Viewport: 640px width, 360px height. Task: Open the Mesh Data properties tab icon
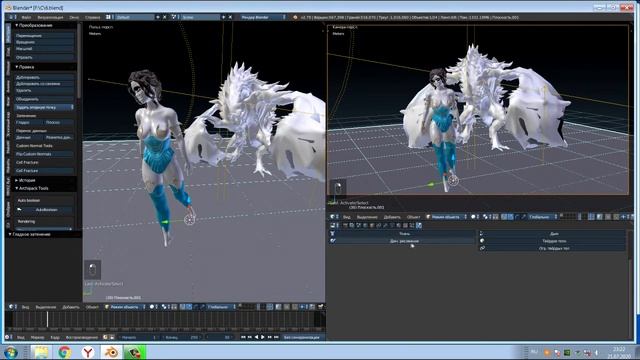[x=391, y=225]
